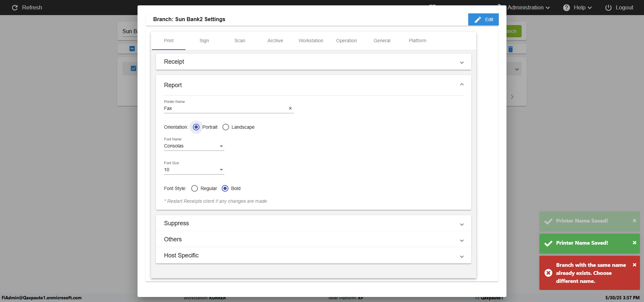Expand the Suppress section
The height and width of the screenshot is (302, 644).
(313, 223)
